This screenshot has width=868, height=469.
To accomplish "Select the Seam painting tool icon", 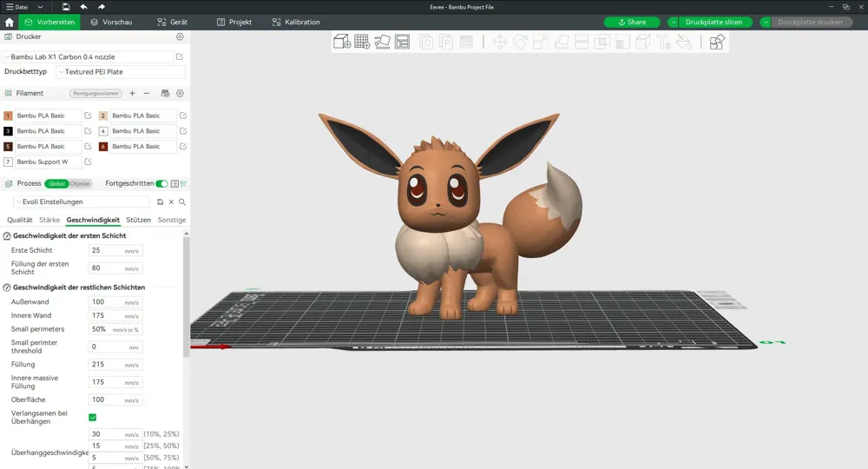I will tap(642, 42).
